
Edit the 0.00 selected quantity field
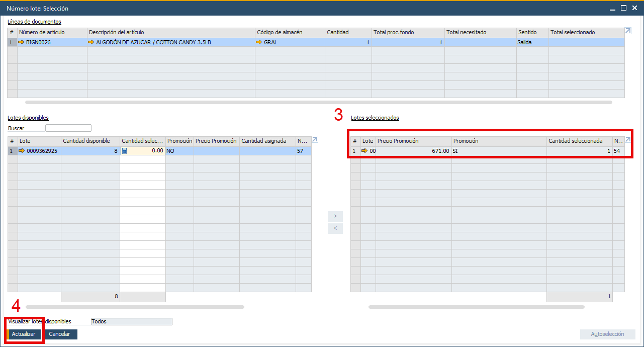pos(142,150)
